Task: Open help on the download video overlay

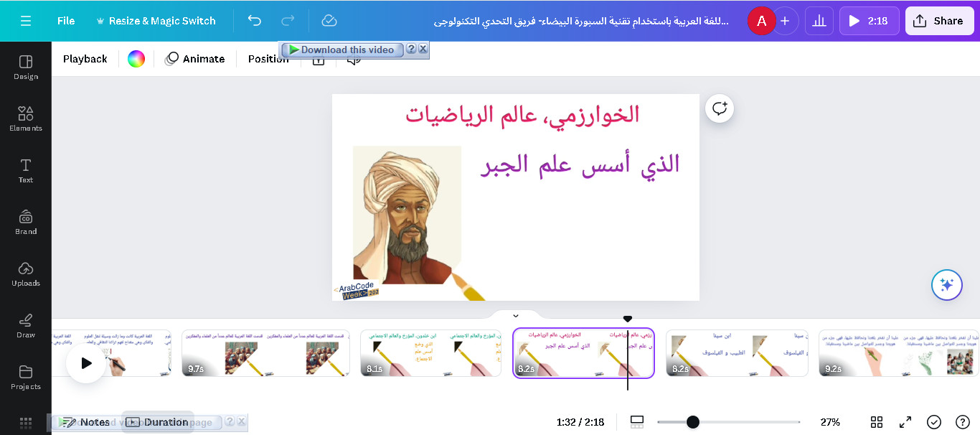Action: tap(411, 49)
